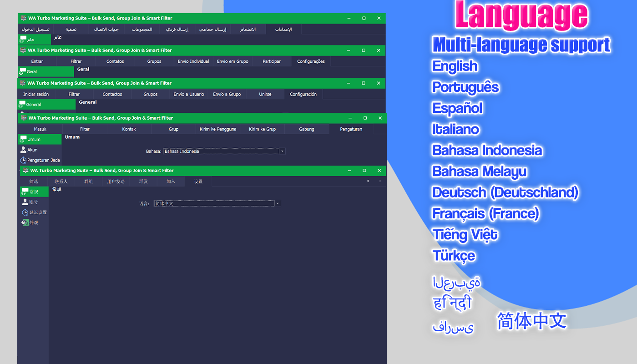Select the Geral icon in the Portuguese window

pyautogui.click(x=22, y=71)
